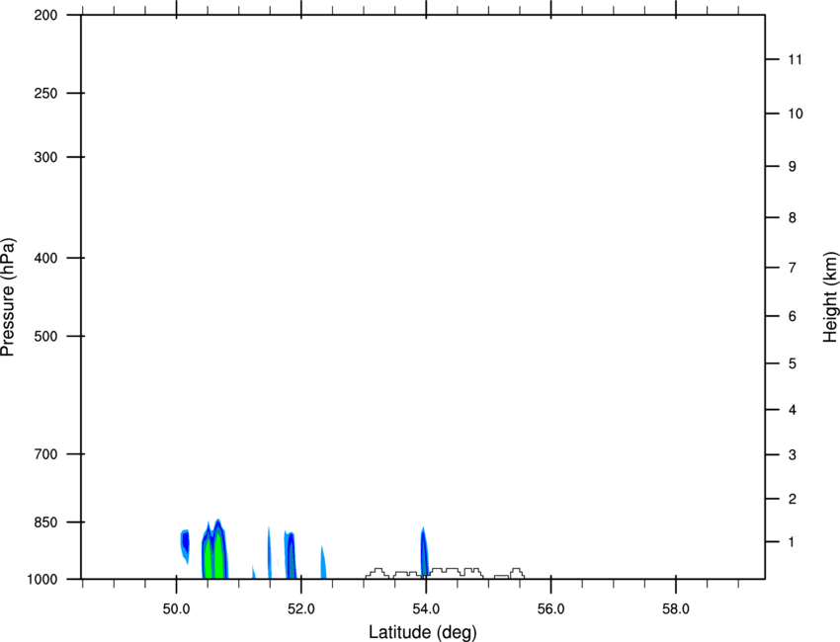The width and height of the screenshot is (840, 642).
Task: Select the 1000 pressure tick label
Action: pyautogui.click(x=42, y=579)
